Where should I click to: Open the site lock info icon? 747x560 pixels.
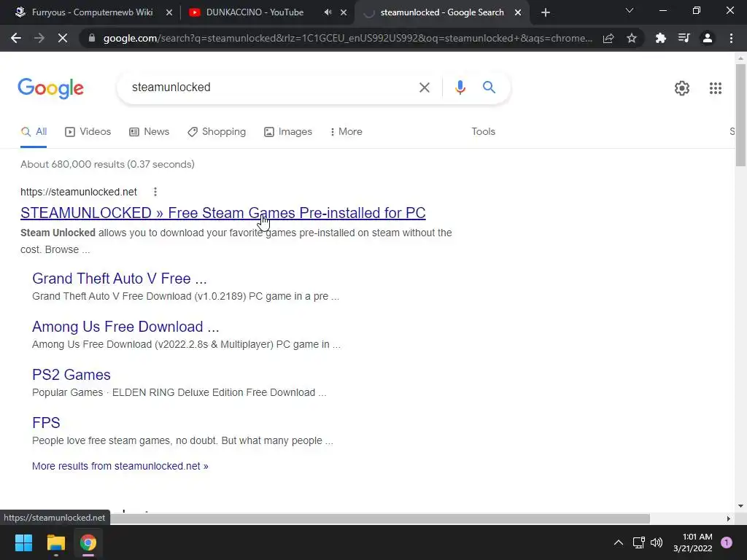tap(92, 38)
